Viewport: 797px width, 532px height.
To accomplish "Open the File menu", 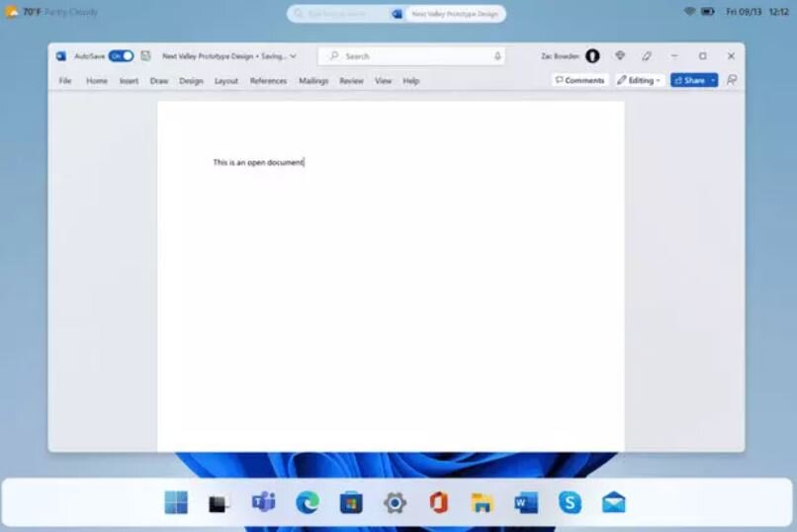I will [65, 81].
